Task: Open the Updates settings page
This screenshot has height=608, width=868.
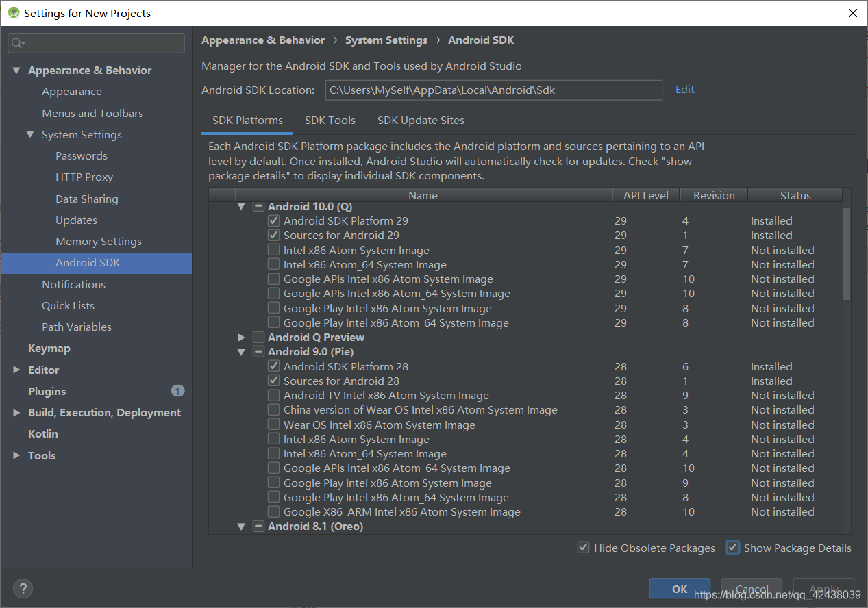Action: pos(76,220)
